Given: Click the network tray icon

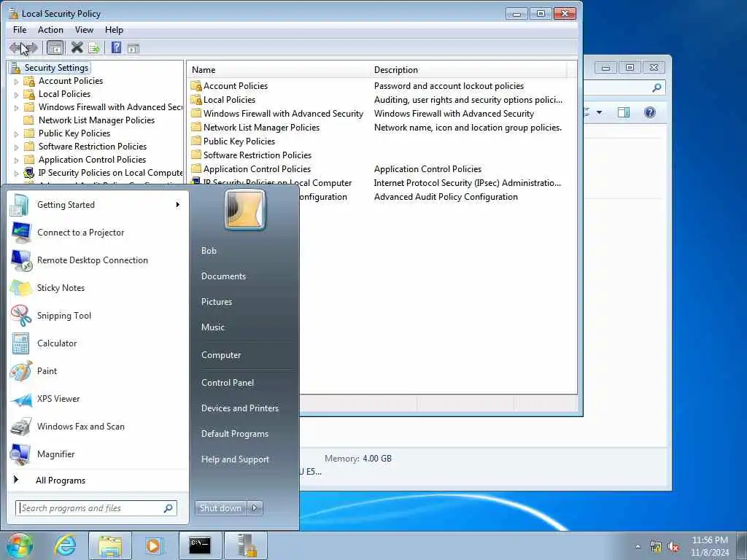Looking at the screenshot, I should tap(656, 547).
